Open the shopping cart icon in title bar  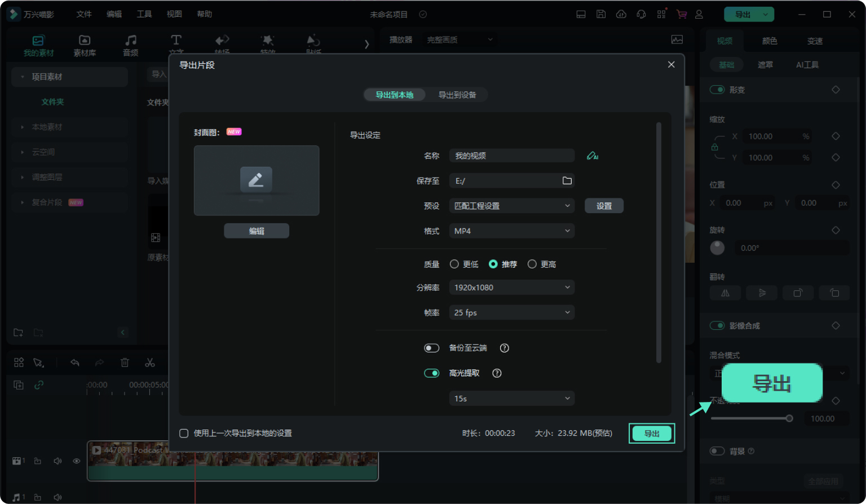(x=682, y=15)
